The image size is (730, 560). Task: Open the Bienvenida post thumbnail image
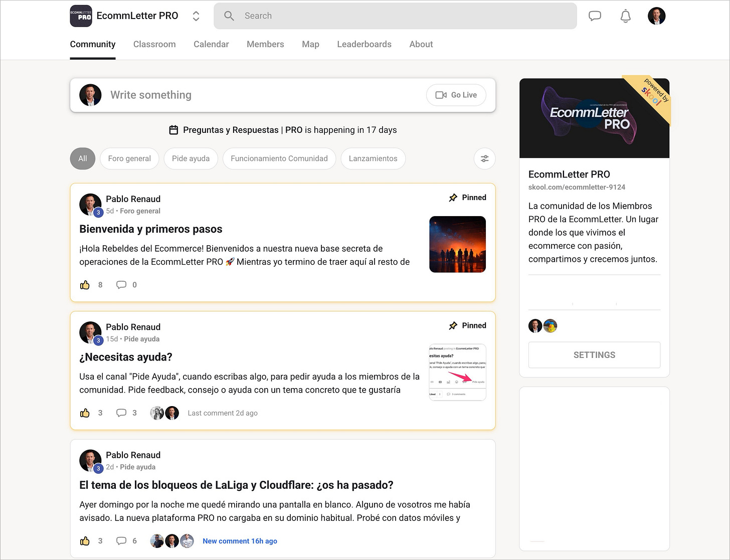pos(458,244)
